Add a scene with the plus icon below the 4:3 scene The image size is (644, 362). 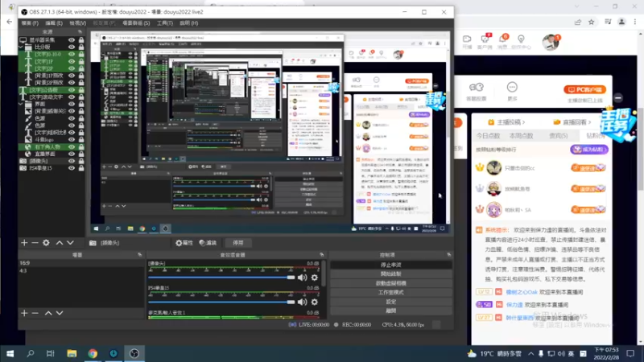[24, 313]
